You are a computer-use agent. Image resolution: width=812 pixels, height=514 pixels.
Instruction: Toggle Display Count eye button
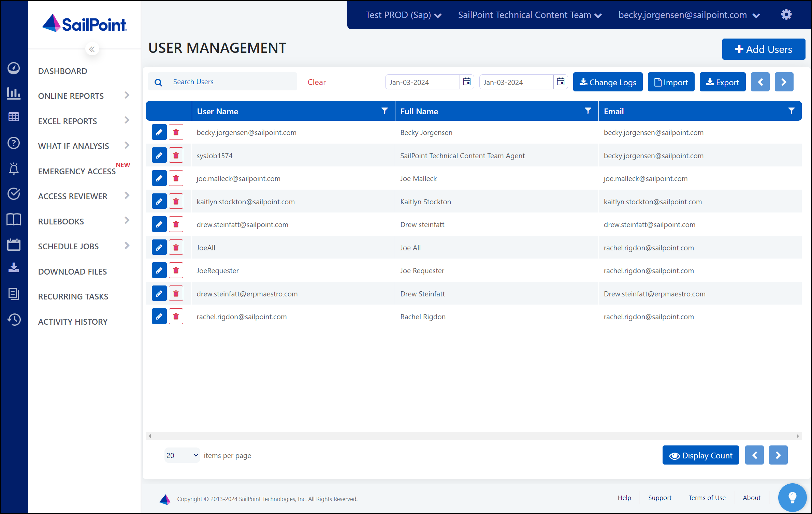700,455
